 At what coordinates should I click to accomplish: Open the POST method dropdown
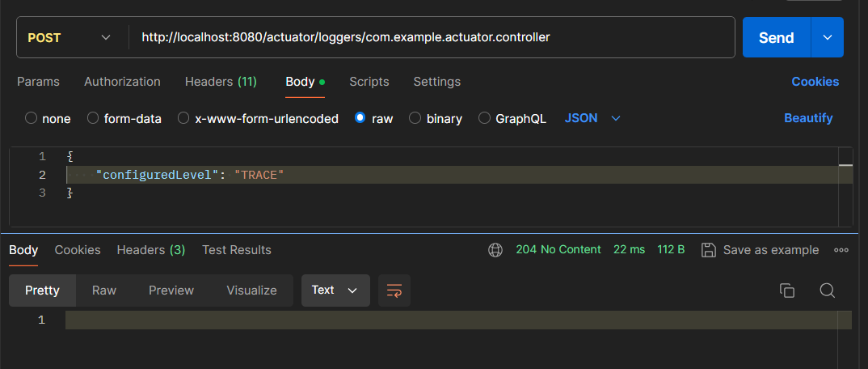pyautogui.click(x=70, y=38)
